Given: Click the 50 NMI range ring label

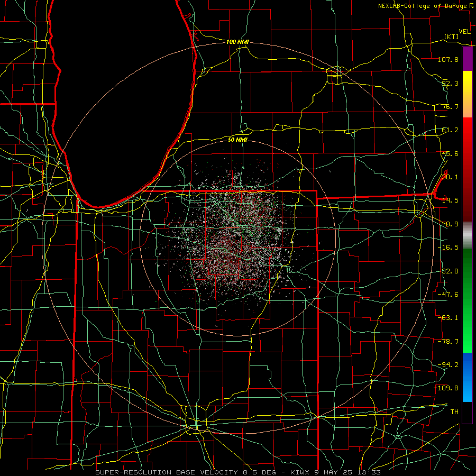Looking at the screenshot, I should [237, 140].
